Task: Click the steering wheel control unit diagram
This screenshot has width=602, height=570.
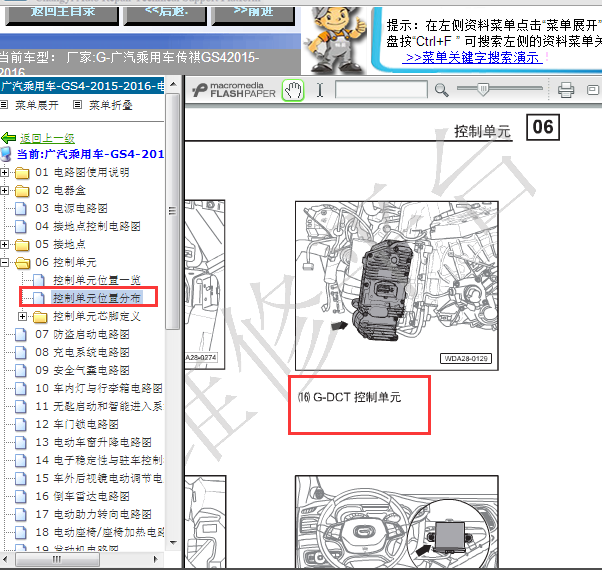Action: pos(397,521)
